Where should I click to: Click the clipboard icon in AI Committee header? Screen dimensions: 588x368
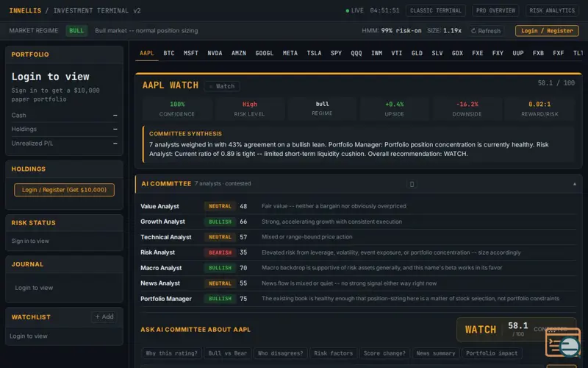pyautogui.click(x=412, y=184)
